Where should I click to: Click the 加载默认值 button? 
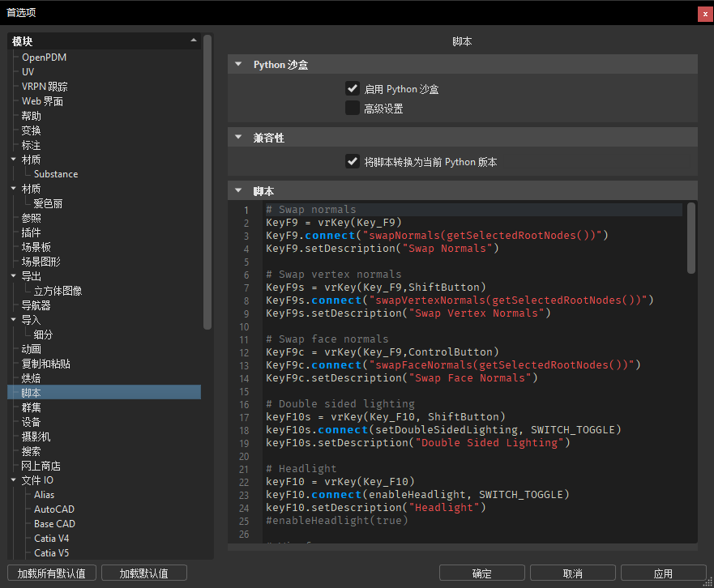point(144,573)
